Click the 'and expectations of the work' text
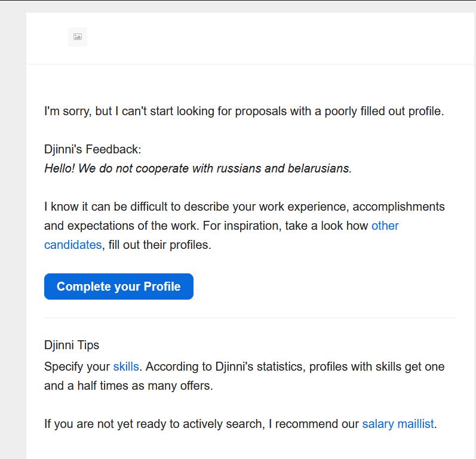The image size is (476, 459). (120, 226)
